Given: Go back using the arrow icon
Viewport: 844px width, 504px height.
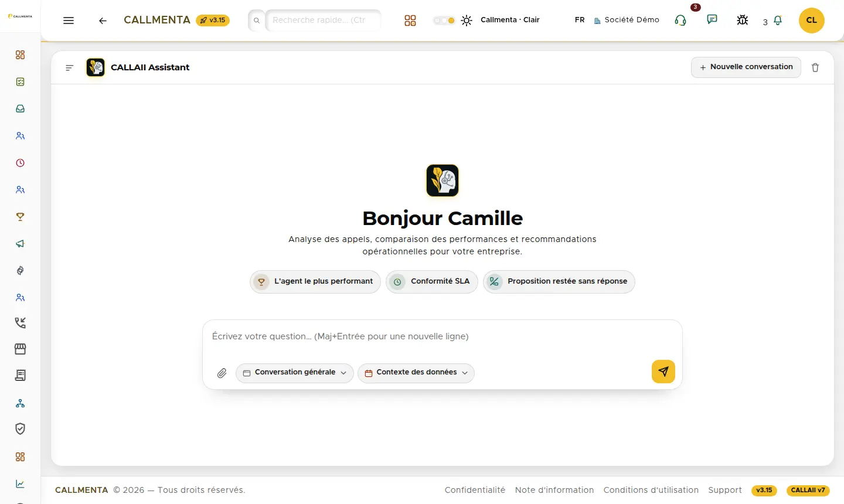Looking at the screenshot, I should (103, 21).
